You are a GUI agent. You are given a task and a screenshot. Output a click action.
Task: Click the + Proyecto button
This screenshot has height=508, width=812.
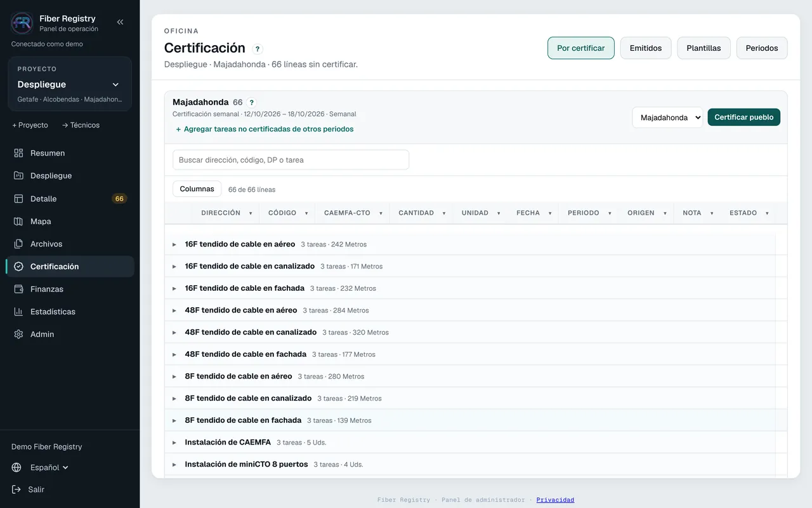pos(30,125)
